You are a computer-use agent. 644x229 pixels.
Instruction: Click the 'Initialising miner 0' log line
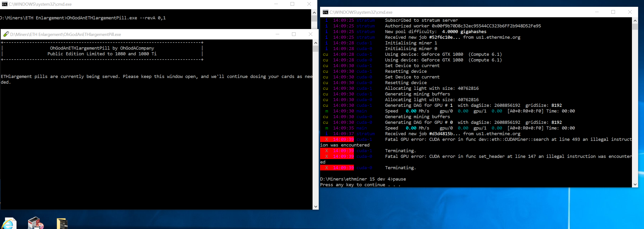(x=411, y=49)
